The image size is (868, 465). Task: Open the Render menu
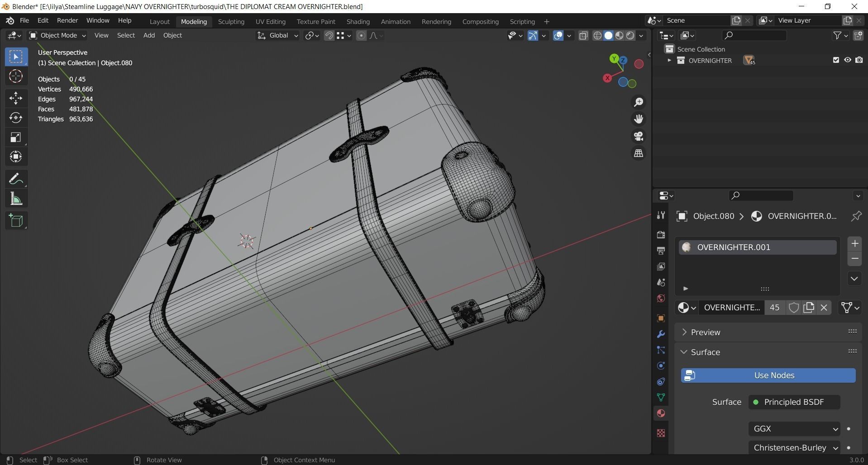pyautogui.click(x=67, y=20)
